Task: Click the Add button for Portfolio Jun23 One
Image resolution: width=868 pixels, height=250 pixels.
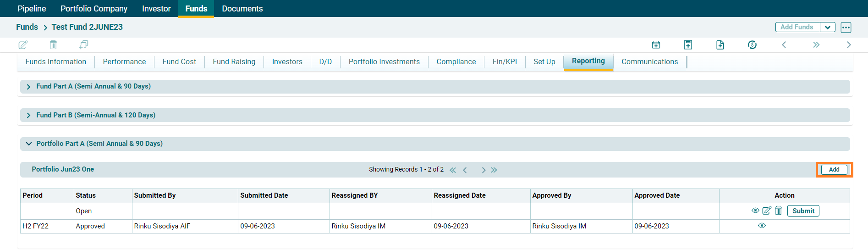Action: (834, 170)
